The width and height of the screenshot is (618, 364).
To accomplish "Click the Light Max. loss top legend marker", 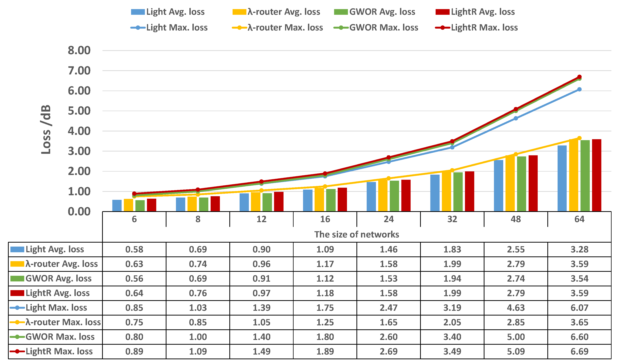I will pyautogui.click(x=138, y=28).
